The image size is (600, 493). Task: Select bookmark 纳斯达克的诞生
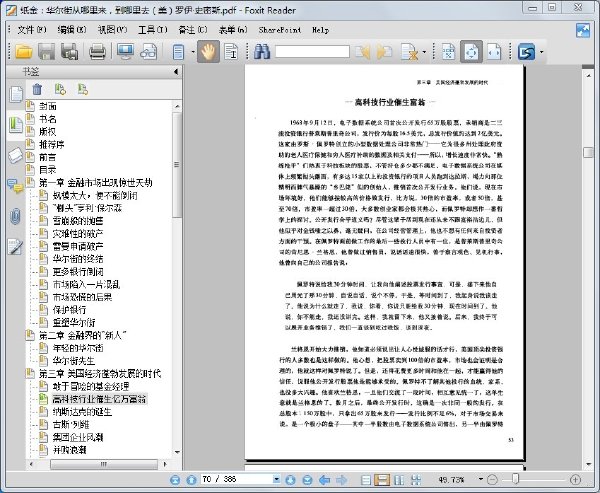click(x=82, y=412)
